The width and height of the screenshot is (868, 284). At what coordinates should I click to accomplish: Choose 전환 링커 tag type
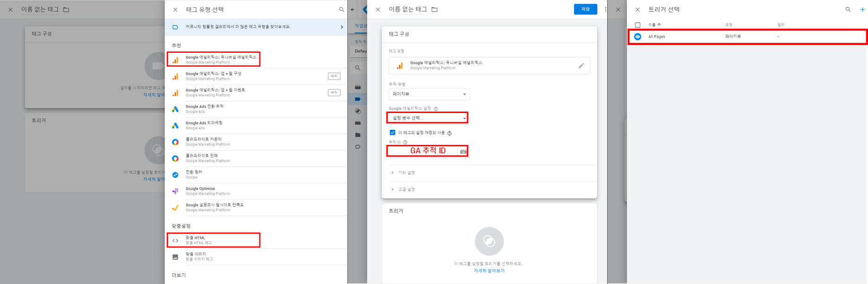(x=256, y=175)
